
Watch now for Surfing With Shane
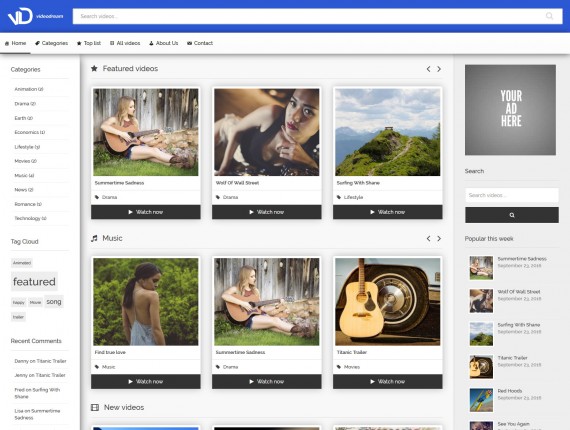click(388, 212)
